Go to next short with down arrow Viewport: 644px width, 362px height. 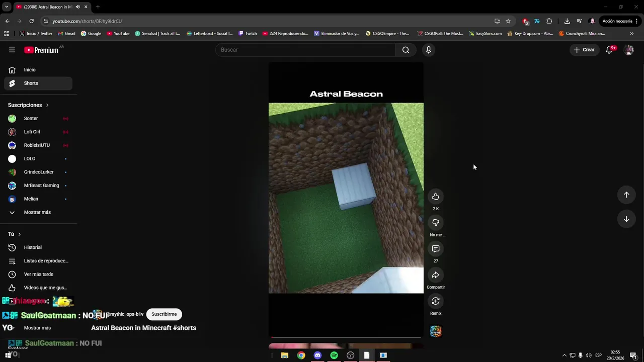(x=626, y=219)
